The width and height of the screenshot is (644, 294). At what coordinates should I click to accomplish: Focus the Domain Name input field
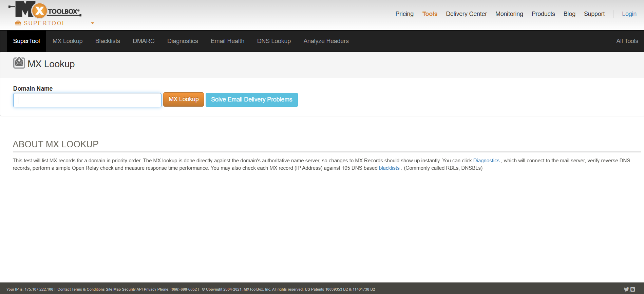pyautogui.click(x=87, y=100)
